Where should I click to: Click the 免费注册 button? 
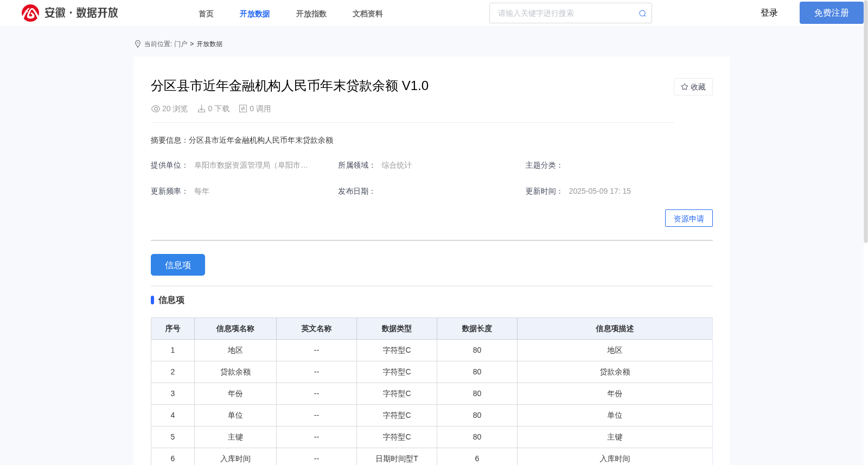click(832, 13)
